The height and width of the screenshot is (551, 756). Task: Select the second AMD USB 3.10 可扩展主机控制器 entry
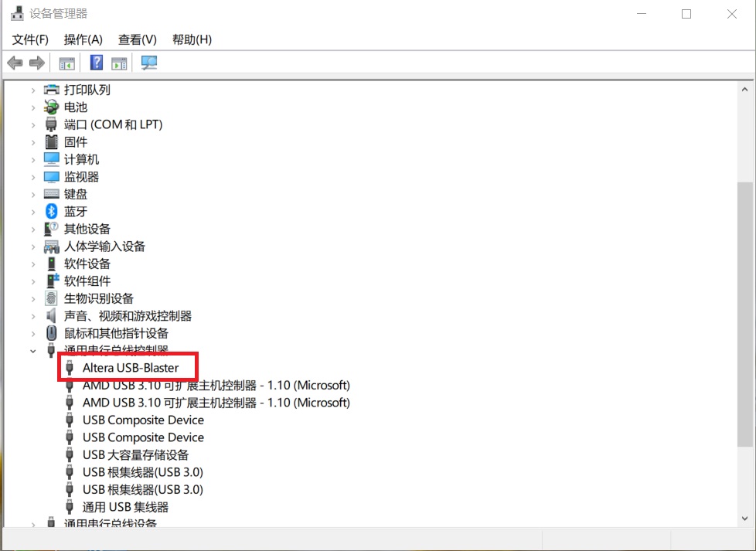pyautogui.click(x=216, y=403)
